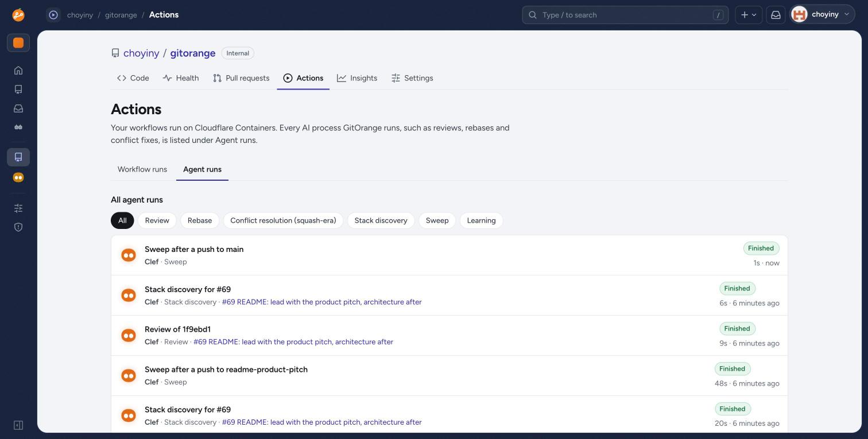The width and height of the screenshot is (868, 439).
Task: Click the gitorange breadcrumb link in top bar
Action: (x=121, y=15)
